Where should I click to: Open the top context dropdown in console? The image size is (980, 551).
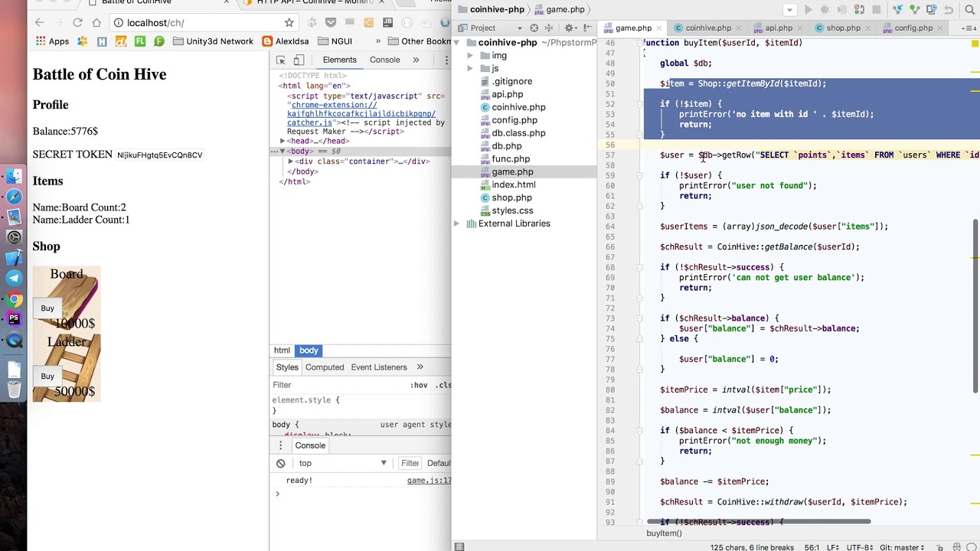pyautogui.click(x=342, y=463)
